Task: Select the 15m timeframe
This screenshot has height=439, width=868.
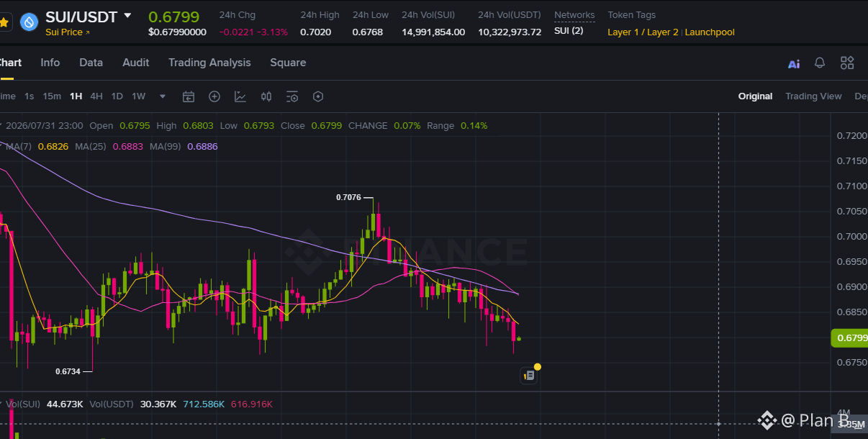Action: coord(52,96)
